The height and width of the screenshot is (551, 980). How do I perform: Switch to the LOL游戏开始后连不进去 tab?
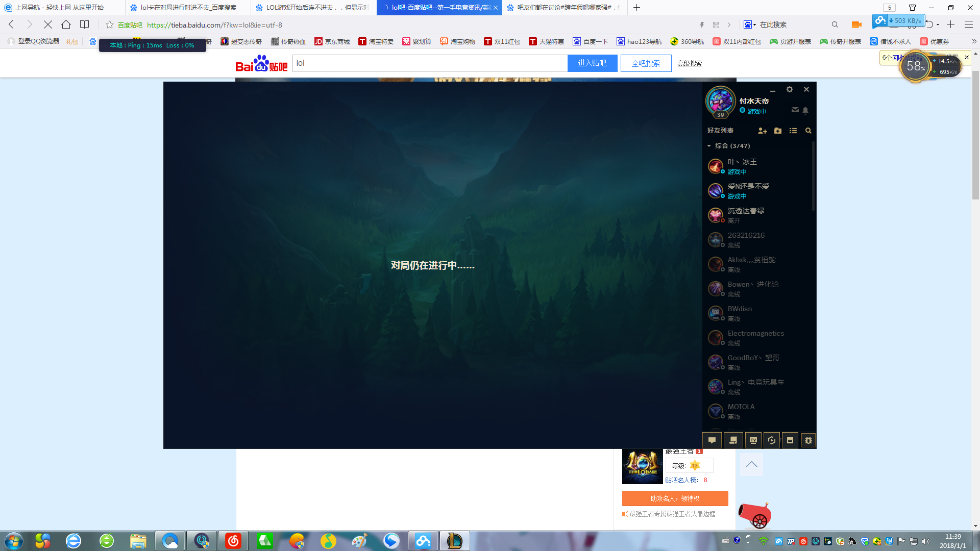(313, 8)
